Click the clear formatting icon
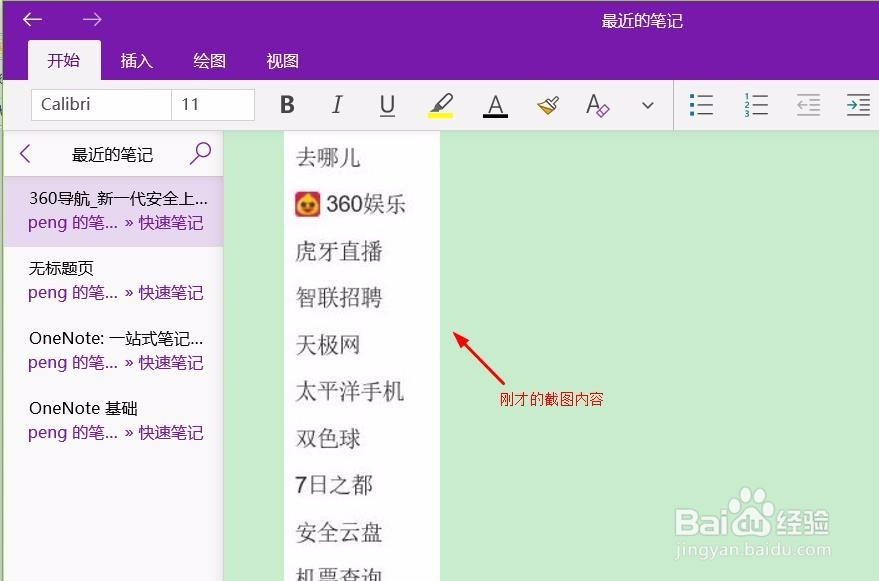The height and width of the screenshot is (581, 879). [597, 104]
